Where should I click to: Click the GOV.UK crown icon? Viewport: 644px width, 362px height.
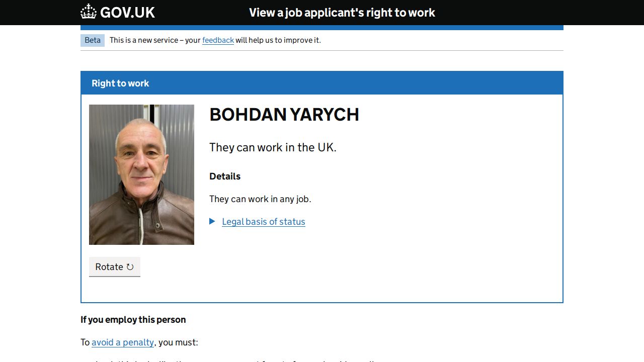(x=89, y=12)
